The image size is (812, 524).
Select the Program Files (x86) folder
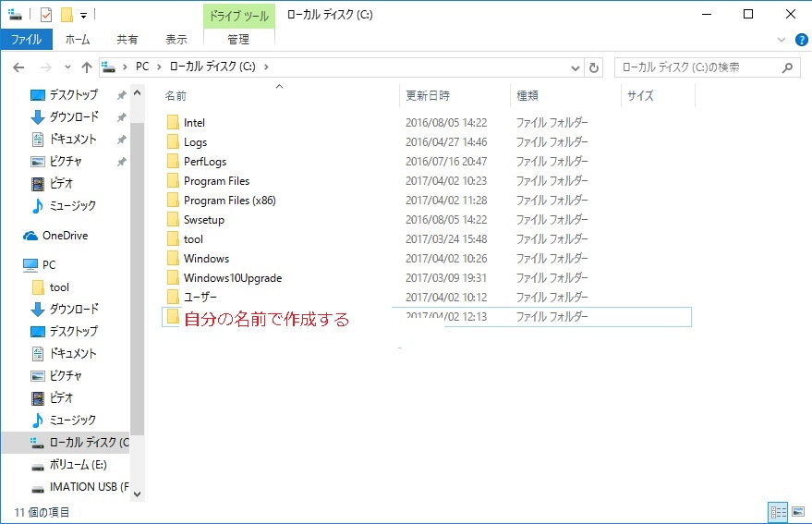229,201
